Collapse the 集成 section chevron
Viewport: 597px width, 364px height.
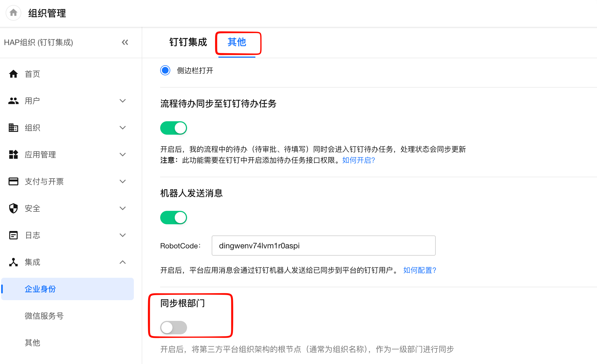123,262
